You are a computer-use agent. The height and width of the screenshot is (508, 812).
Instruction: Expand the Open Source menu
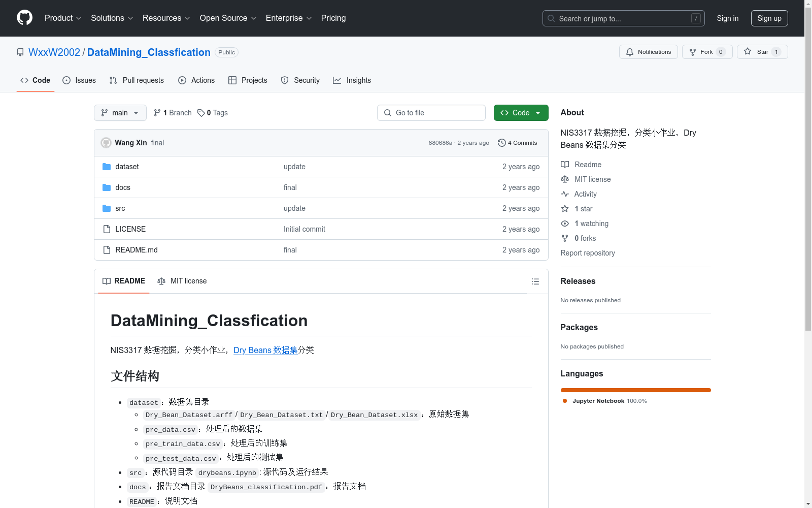(228, 18)
